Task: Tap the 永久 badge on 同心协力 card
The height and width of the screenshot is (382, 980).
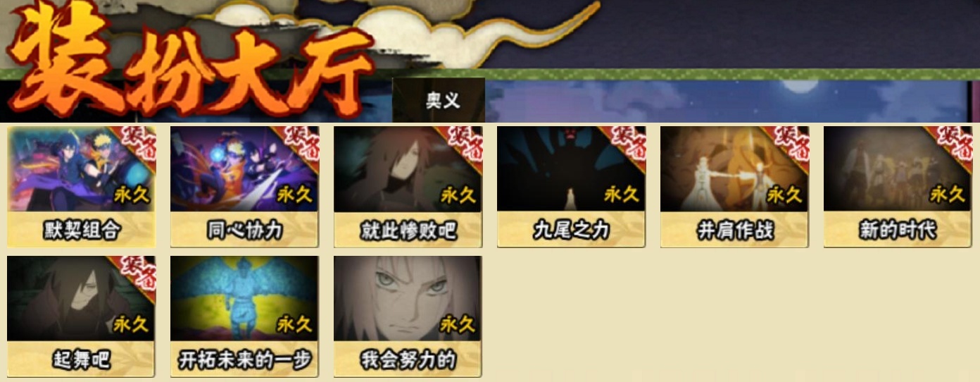Action: pyautogui.click(x=296, y=195)
